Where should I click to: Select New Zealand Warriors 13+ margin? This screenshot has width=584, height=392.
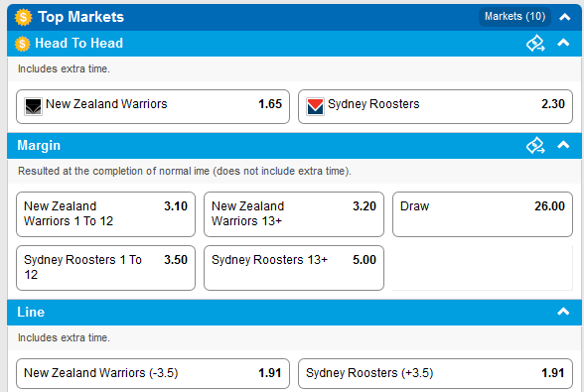[294, 214]
